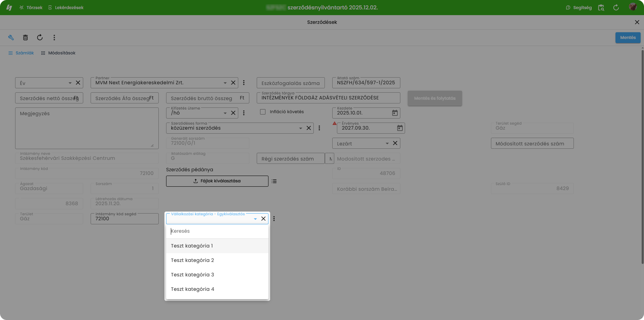
Task: Open the three-dot toolbar menu
Action: coord(54,38)
